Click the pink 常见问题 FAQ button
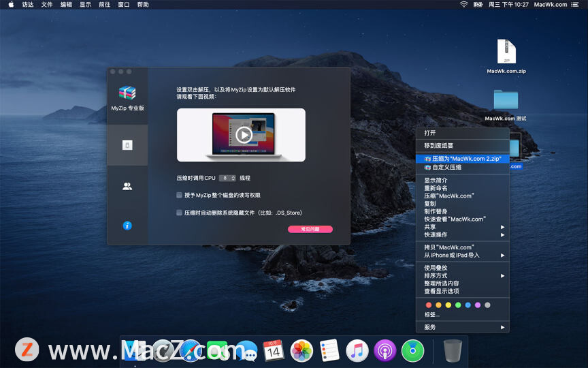588x368 pixels. [x=310, y=229]
